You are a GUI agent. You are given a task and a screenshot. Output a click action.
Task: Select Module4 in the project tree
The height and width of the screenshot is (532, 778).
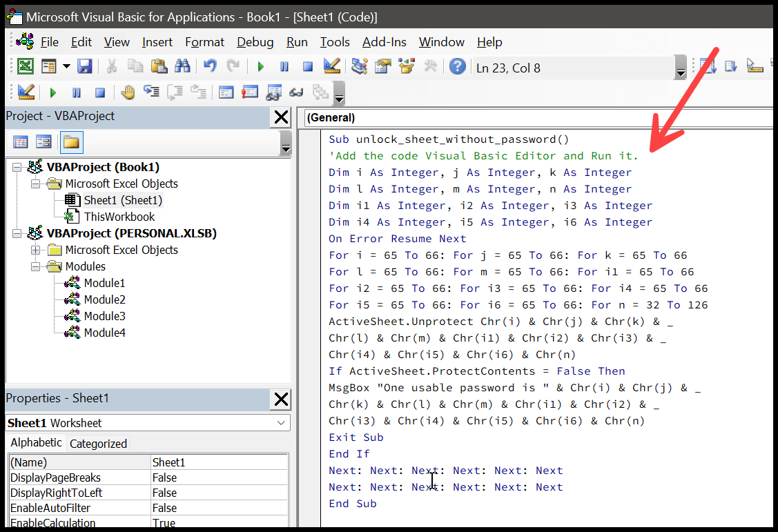[104, 333]
